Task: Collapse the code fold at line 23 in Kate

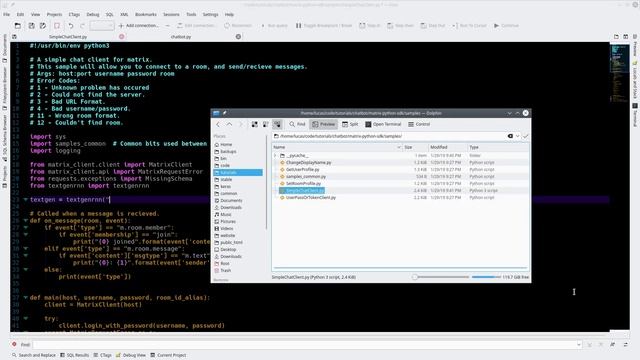Action: [25, 200]
